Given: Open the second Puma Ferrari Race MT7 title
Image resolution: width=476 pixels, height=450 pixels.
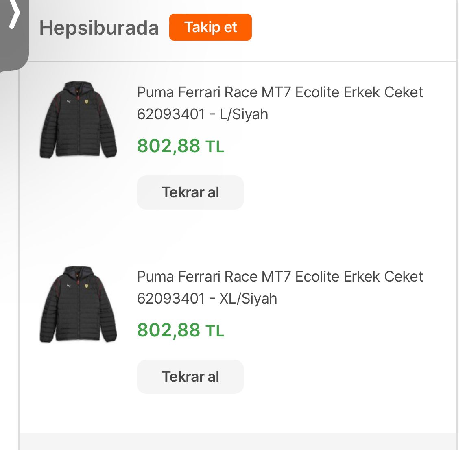Looking at the screenshot, I should pyautogui.click(x=279, y=277).
